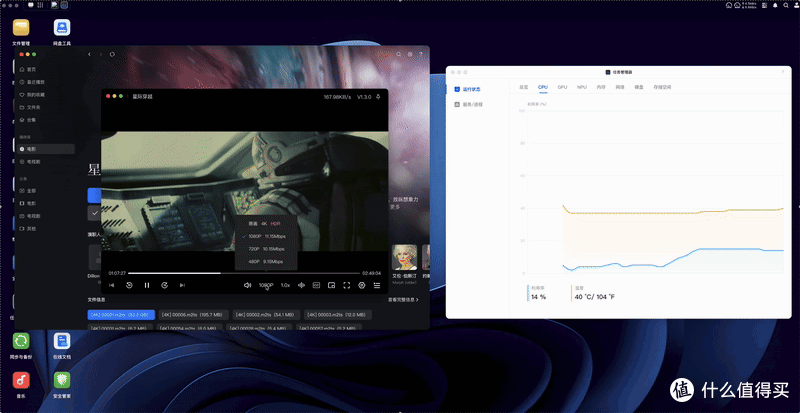Screen dimensions: 800x413
Task: Switch to NPU tab in Task Manager
Action: pyautogui.click(x=582, y=87)
